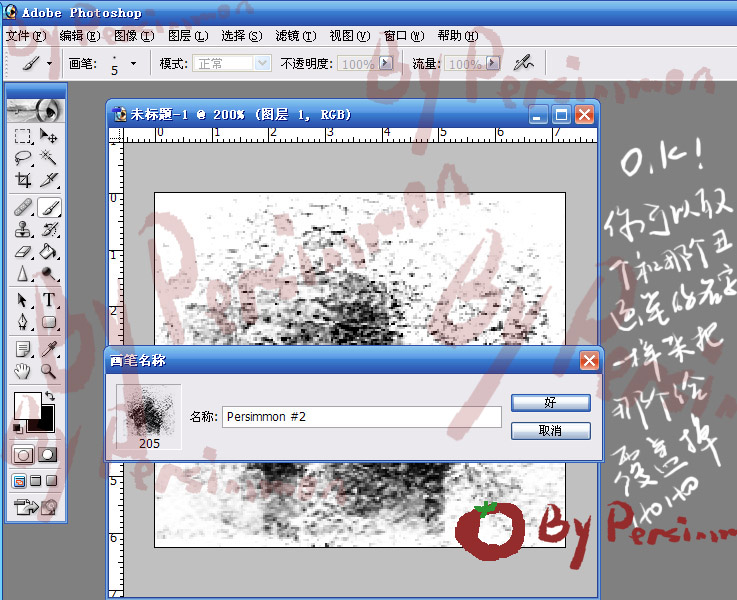
Task: Select the Eyedropper tool
Action: pos(49,350)
